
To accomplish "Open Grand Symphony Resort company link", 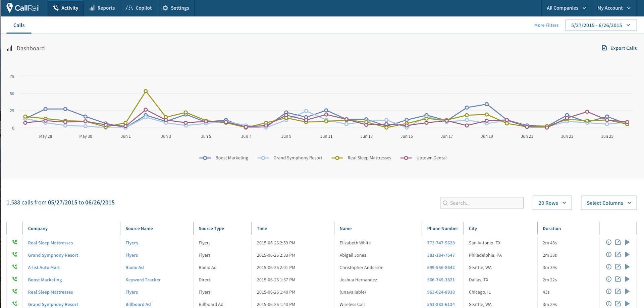I will coord(53,255).
